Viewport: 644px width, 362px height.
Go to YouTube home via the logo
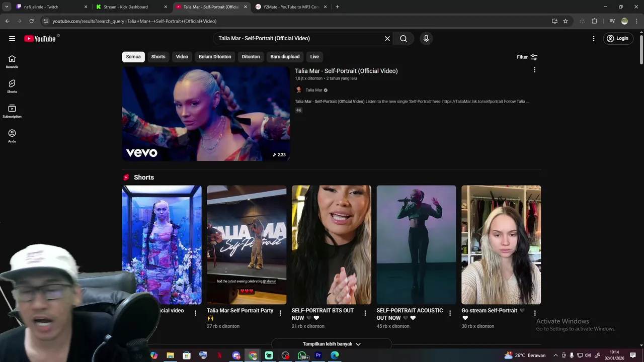tap(40, 39)
